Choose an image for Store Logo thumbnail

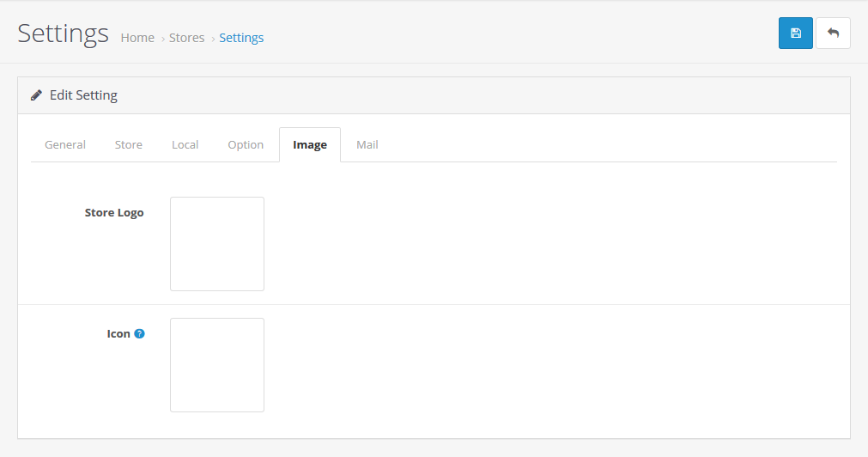coord(217,244)
